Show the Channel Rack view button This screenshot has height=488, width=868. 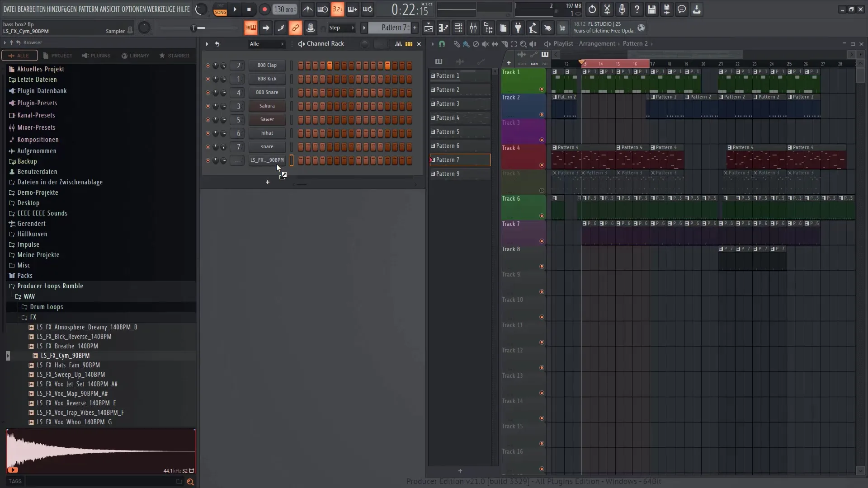coord(458,28)
